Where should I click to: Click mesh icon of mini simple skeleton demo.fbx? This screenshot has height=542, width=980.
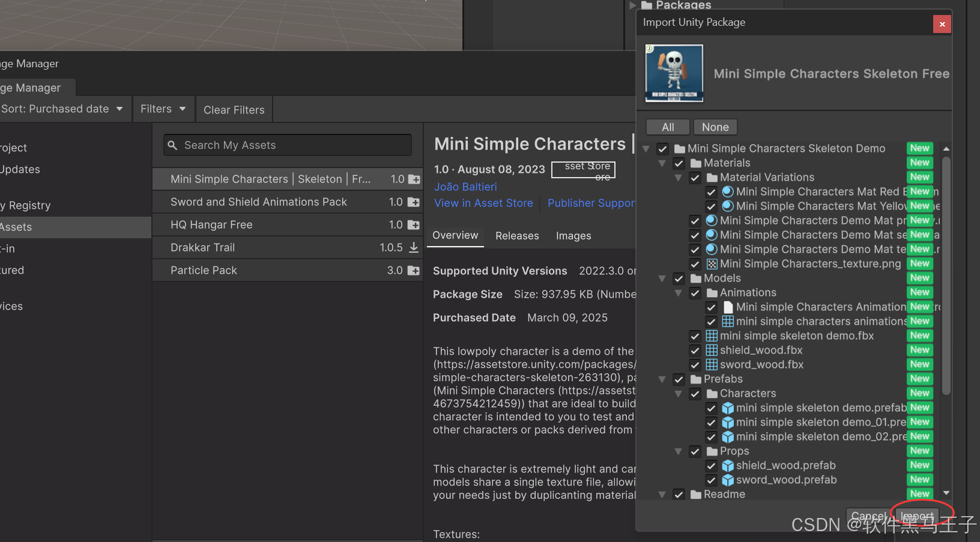point(712,336)
